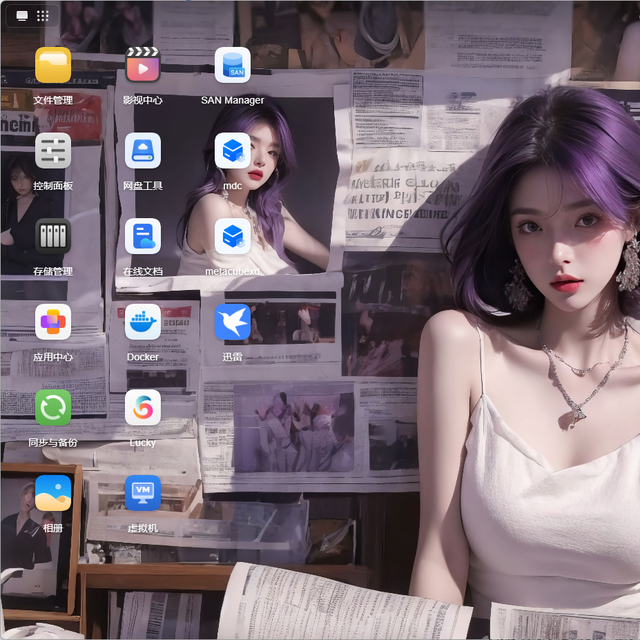Screen dimensions: 640x640
Task: Click the 'Docker' text label
Action: coord(143,357)
